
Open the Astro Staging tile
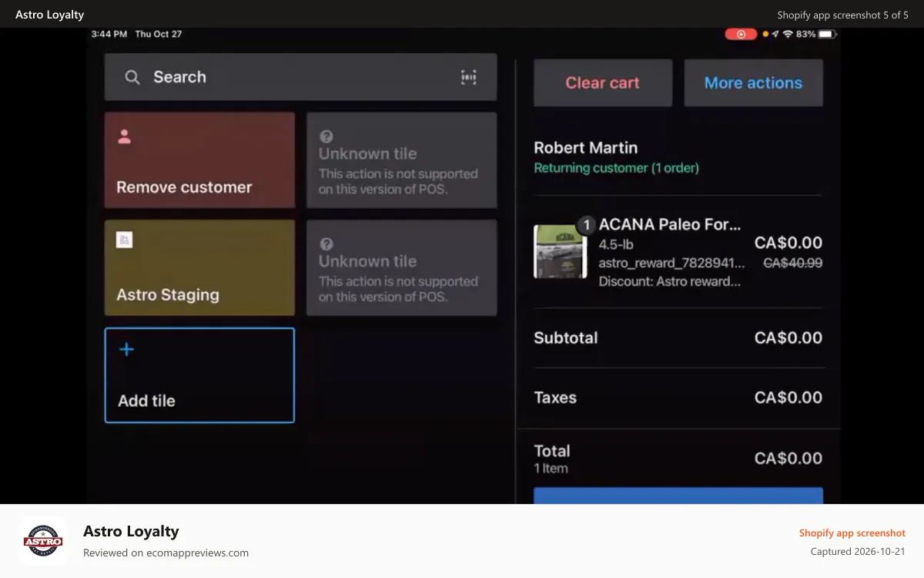[199, 267]
